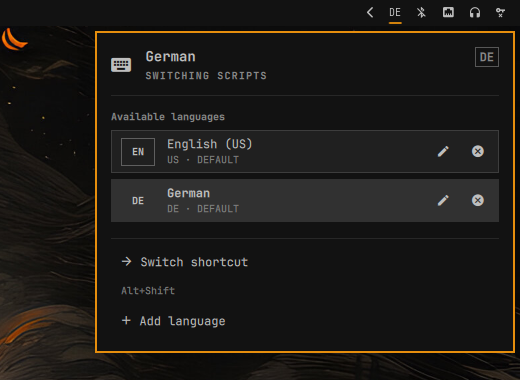Open the system monitor graph icon
Image resolution: width=520 pixels, height=380 pixels.
[448, 12]
